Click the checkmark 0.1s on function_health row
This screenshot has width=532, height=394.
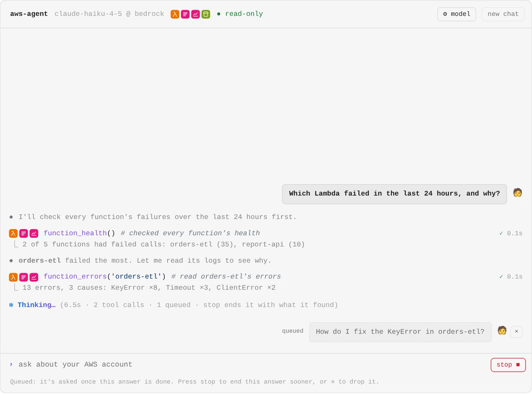point(511,233)
